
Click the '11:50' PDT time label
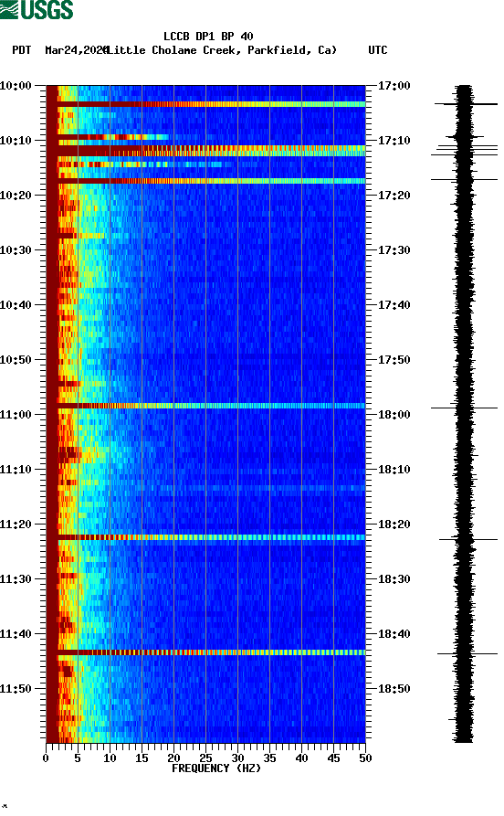[x=16, y=688]
